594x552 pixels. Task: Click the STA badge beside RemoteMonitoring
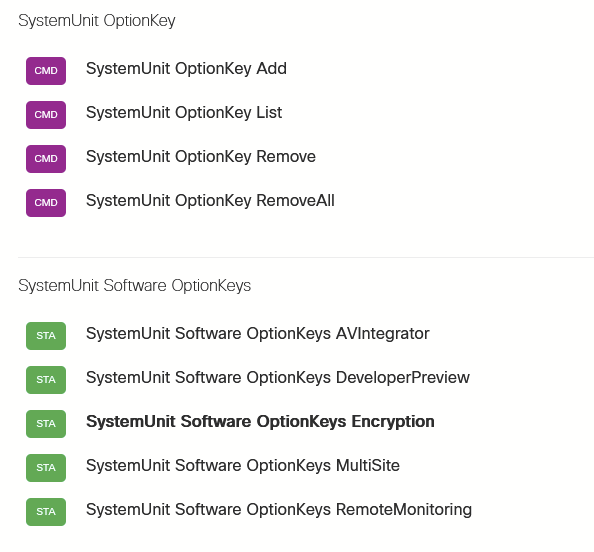tap(46, 511)
